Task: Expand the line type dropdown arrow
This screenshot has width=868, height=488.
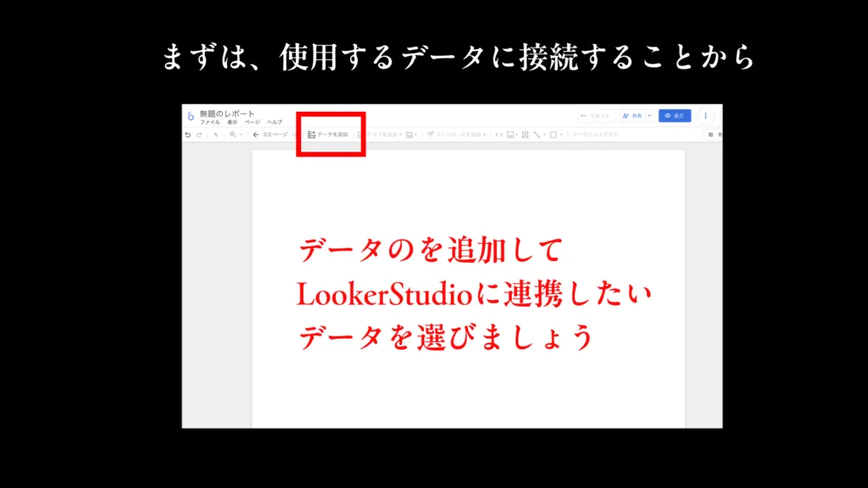Action: pyautogui.click(x=544, y=135)
